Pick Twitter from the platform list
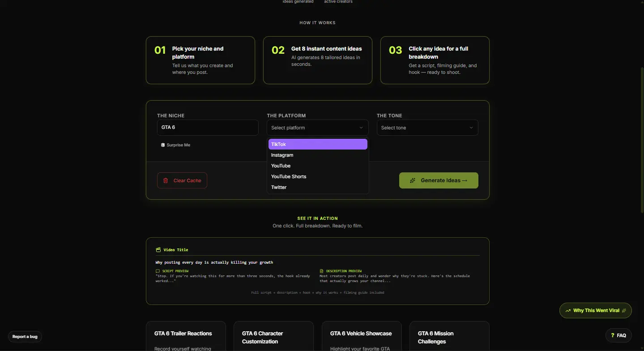This screenshot has height=351, width=644. pos(318,187)
